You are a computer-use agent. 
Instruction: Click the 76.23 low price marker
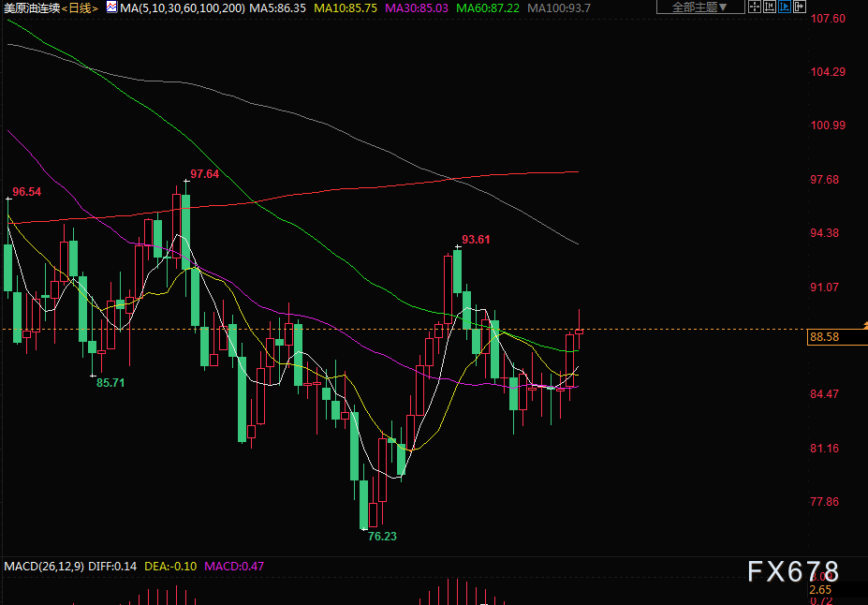(381, 537)
